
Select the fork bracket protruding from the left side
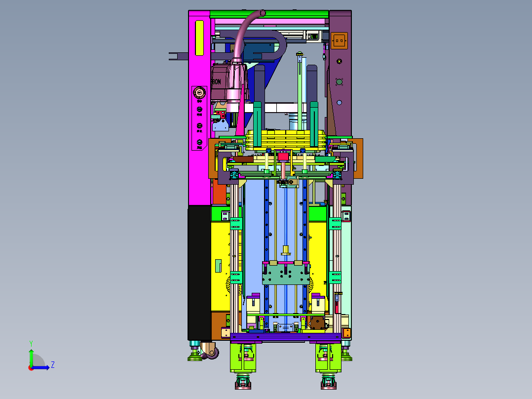[x=179, y=56]
